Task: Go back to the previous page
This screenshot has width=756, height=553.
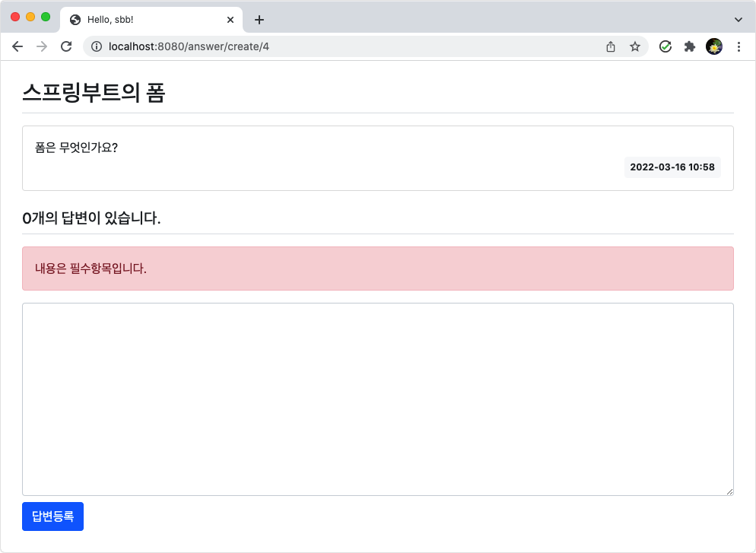Action: pos(17,46)
